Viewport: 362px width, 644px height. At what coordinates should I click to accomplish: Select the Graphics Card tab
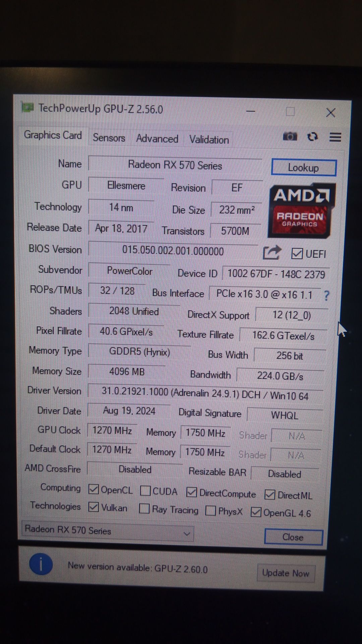[53, 135]
